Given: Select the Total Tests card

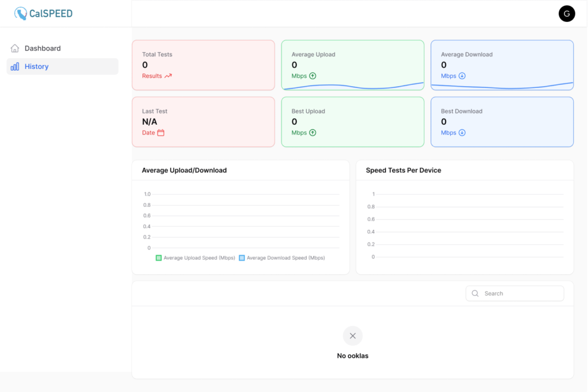Looking at the screenshot, I should coord(203,65).
